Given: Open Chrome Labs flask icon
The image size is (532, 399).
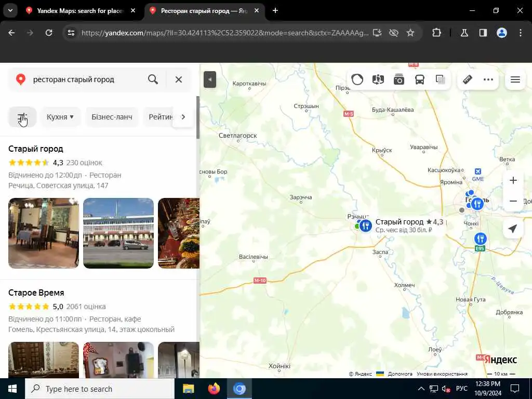Looking at the screenshot, I should pos(464,33).
